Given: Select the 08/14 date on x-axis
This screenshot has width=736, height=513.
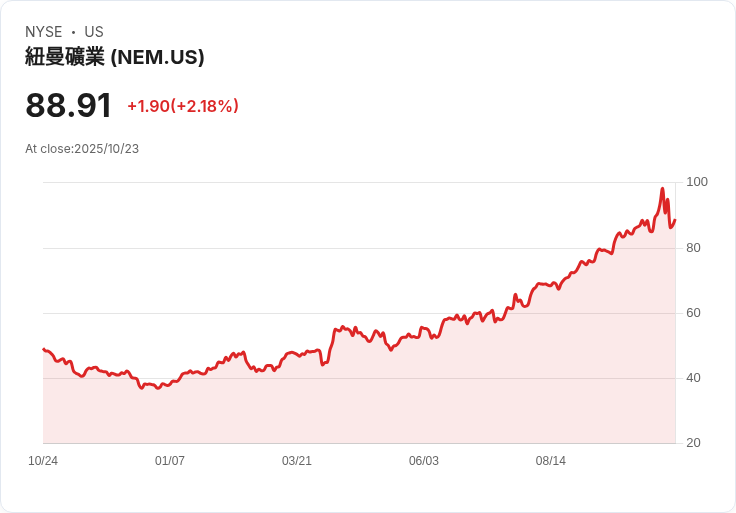Looking at the screenshot, I should pos(551,461).
